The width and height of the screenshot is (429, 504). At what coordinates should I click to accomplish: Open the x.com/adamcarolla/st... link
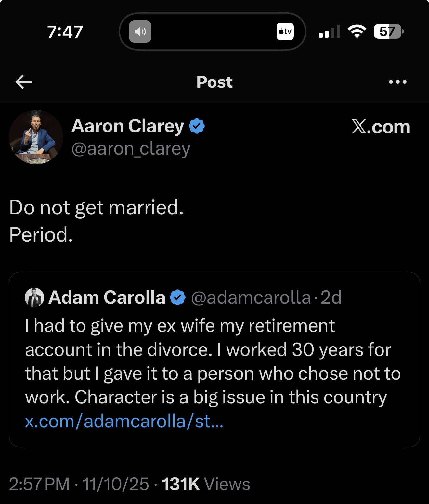pyautogui.click(x=124, y=421)
